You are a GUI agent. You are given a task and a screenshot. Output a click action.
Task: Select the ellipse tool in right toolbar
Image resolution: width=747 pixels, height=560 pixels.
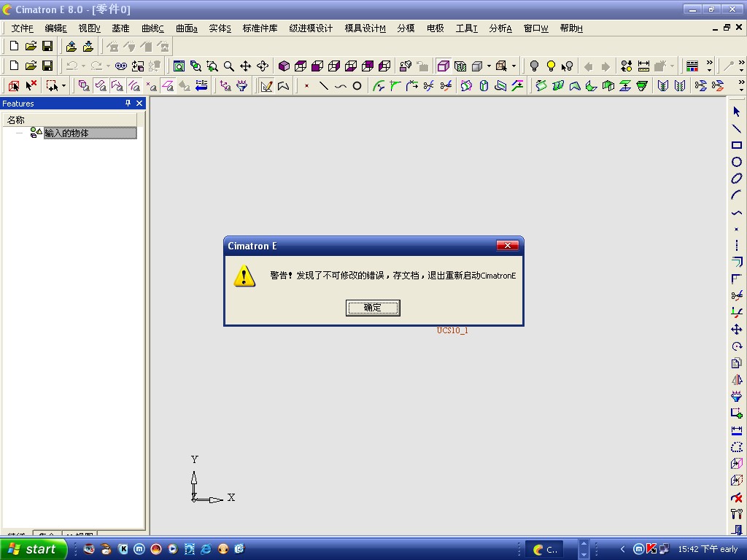pos(737,179)
